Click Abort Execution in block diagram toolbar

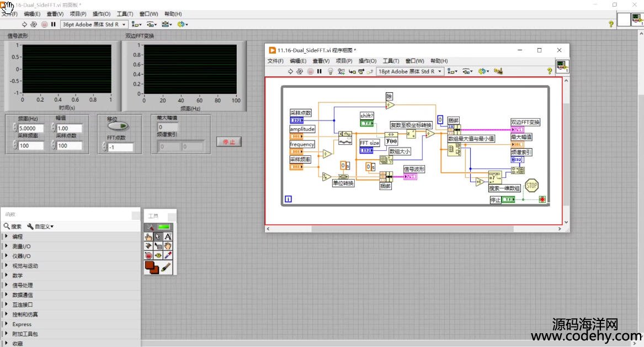(x=311, y=71)
